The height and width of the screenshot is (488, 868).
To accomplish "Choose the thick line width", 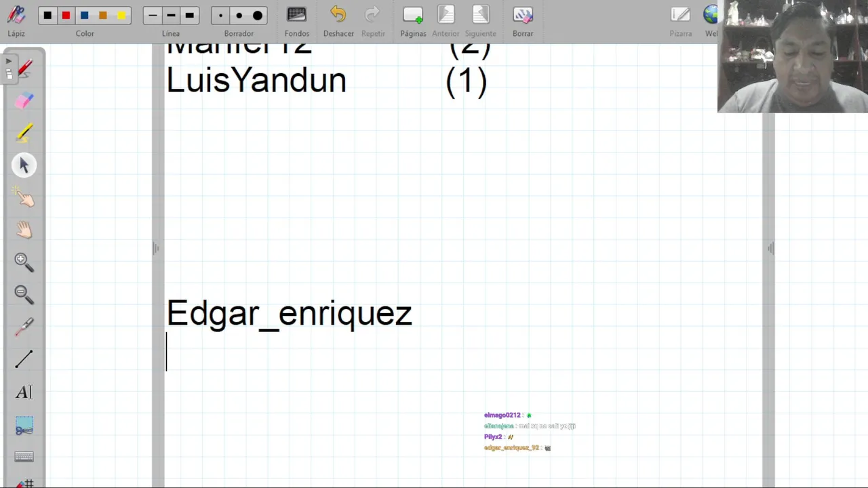I will tap(189, 16).
